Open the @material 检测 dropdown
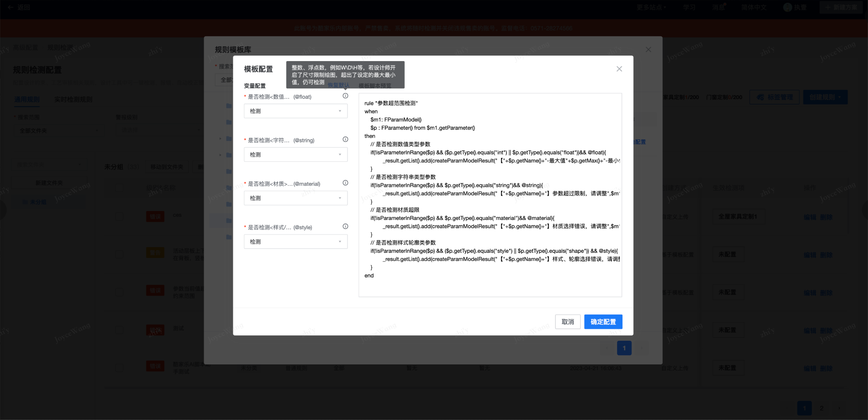868x420 pixels. point(295,198)
